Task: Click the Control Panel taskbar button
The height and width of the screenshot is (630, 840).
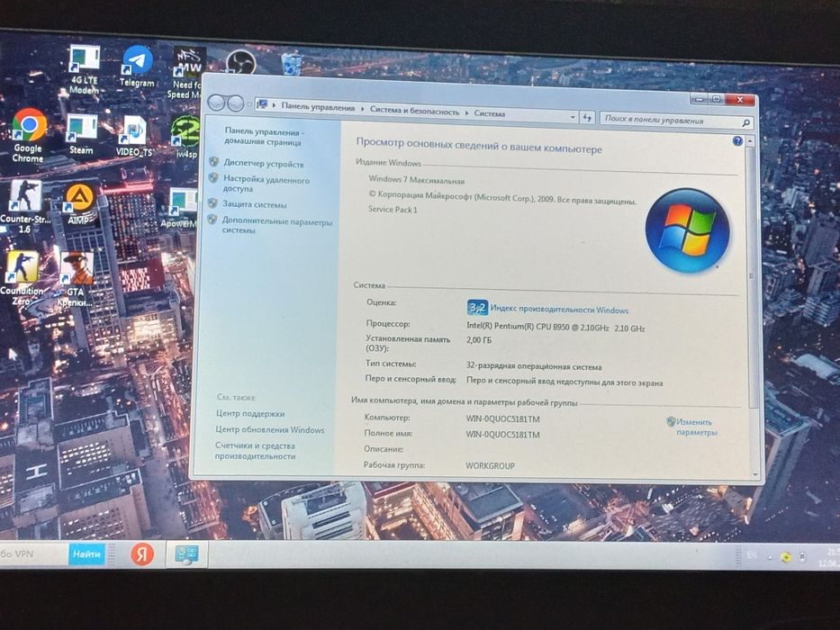Action: 187,554
